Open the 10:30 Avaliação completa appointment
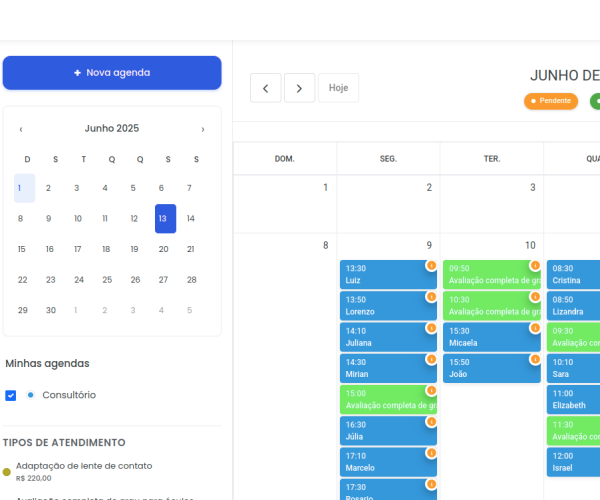 [x=492, y=306]
